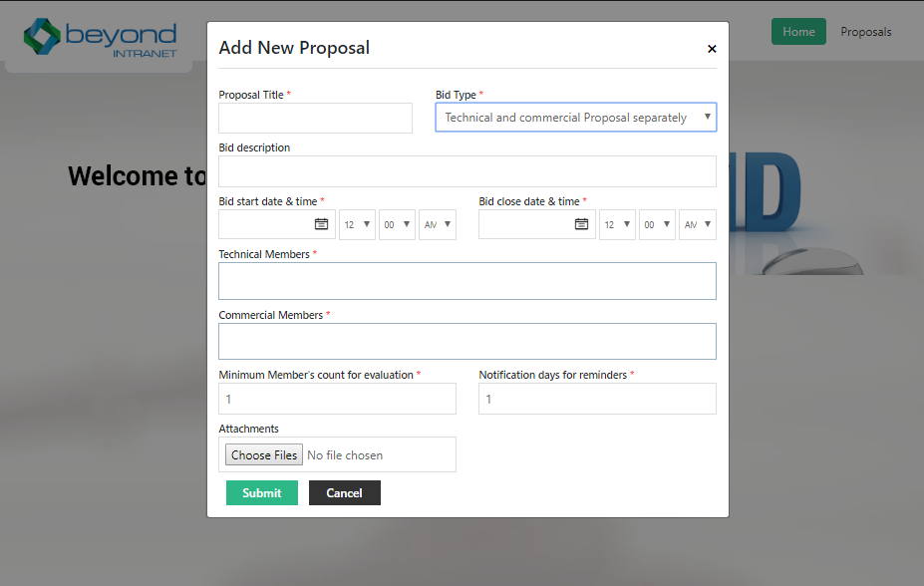
Task: Open bid start hour dropdown
Action: click(x=357, y=224)
